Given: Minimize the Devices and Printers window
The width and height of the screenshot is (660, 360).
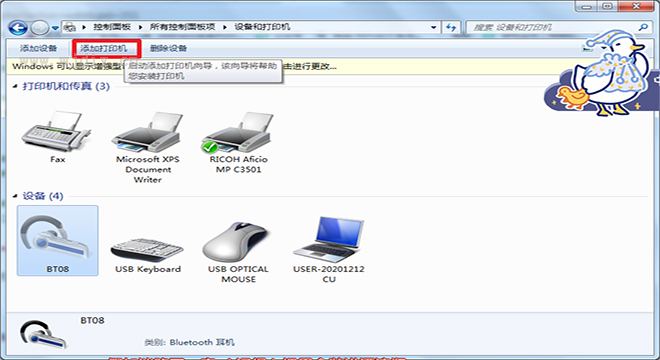Looking at the screenshot, I should coord(587,6).
